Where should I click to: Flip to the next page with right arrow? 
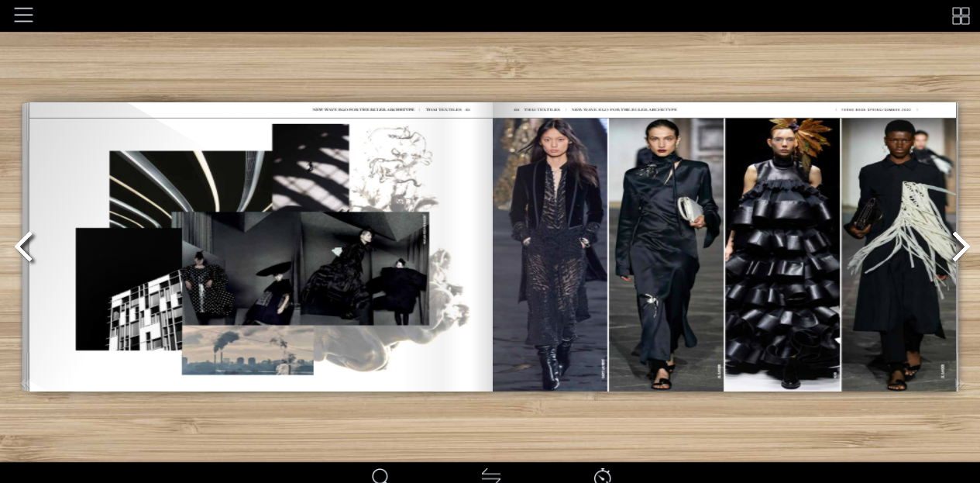[x=960, y=247]
